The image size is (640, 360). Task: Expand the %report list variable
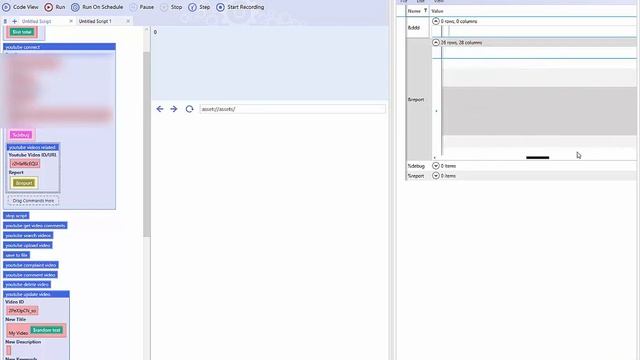pyautogui.click(x=436, y=176)
